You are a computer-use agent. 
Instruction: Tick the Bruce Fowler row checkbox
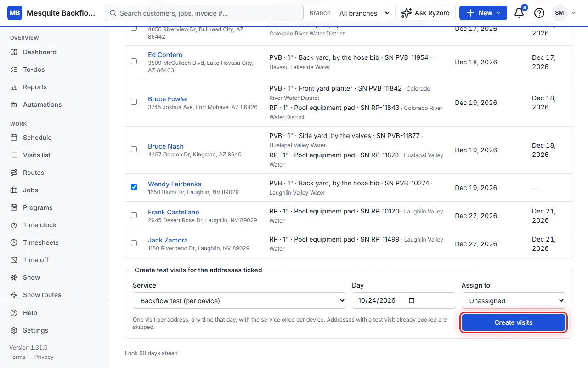click(x=134, y=102)
